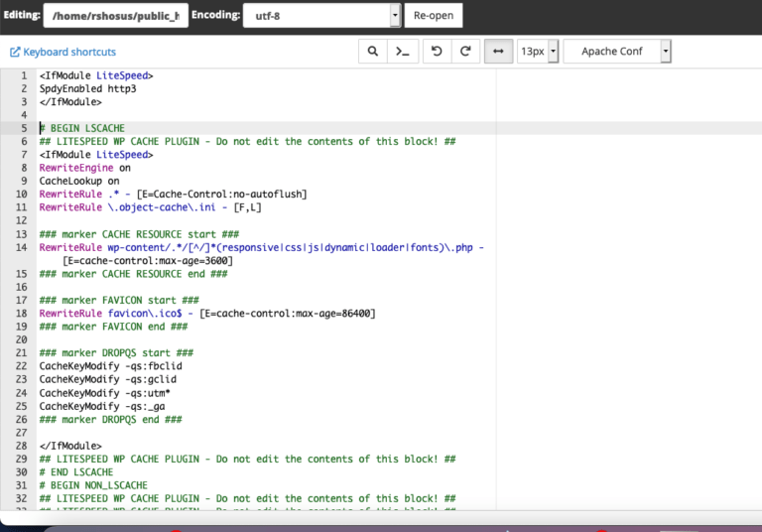This screenshot has width=762, height=532.
Task: Click the <IfModule LiteSpeed> tag on line 7
Action: pyautogui.click(x=96, y=155)
